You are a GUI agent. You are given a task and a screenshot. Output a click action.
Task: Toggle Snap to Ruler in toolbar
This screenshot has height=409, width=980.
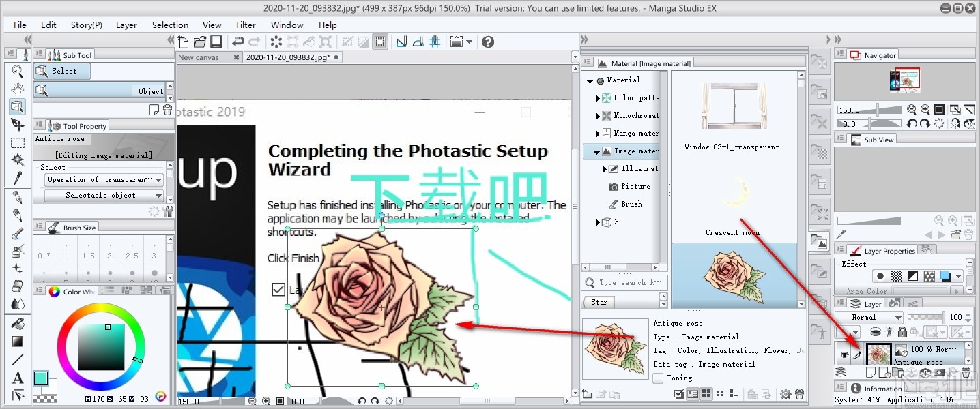click(x=402, y=42)
